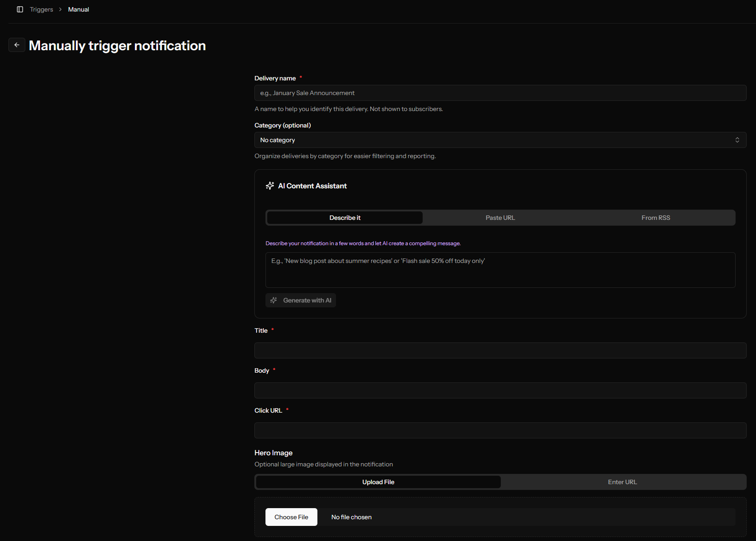The image size is (756, 541).
Task: Click the sidebar panel toggle icon top-left
Action: click(20, 9)
